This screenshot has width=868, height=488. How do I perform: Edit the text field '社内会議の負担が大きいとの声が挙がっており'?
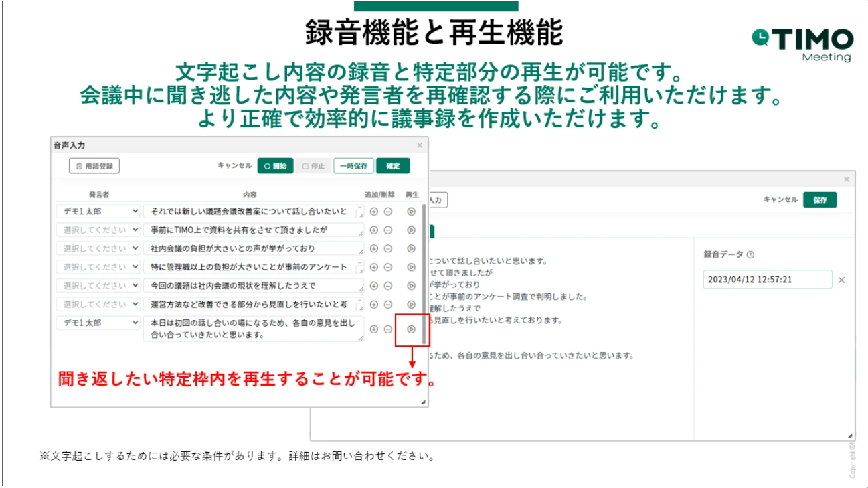[x=254, y=248]
